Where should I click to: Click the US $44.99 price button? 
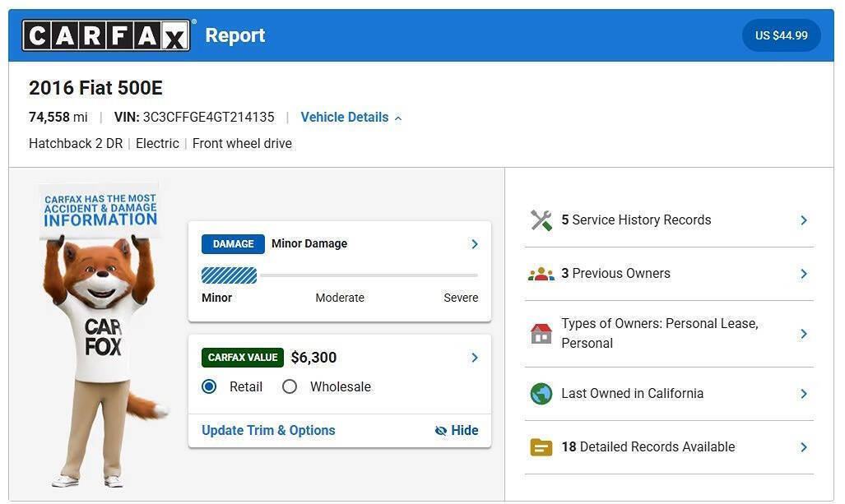pyautogui.click(x=782, y=35)
